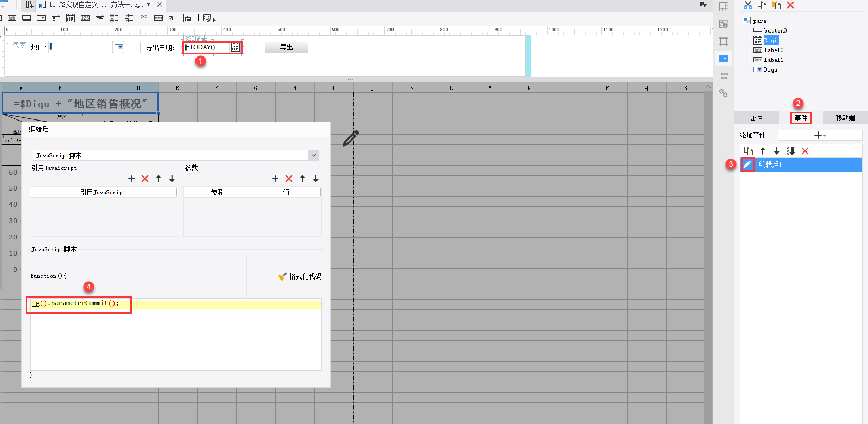Delete the selected event with red X
This screenshot has height=424, width=868.
[805, 151]
